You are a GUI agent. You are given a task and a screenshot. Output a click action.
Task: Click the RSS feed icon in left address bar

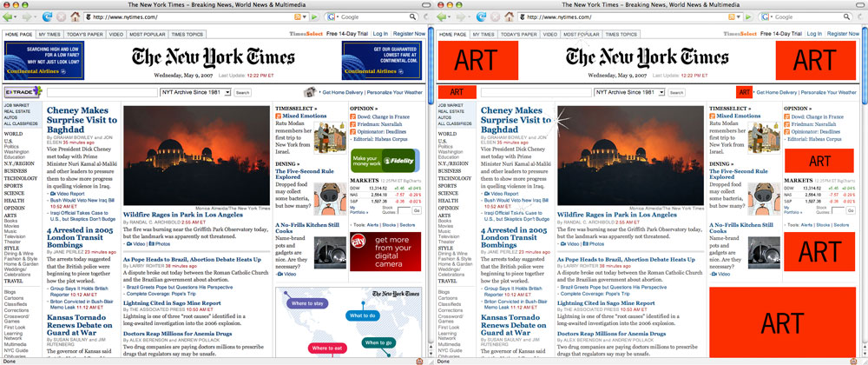(x=298, y=17)
